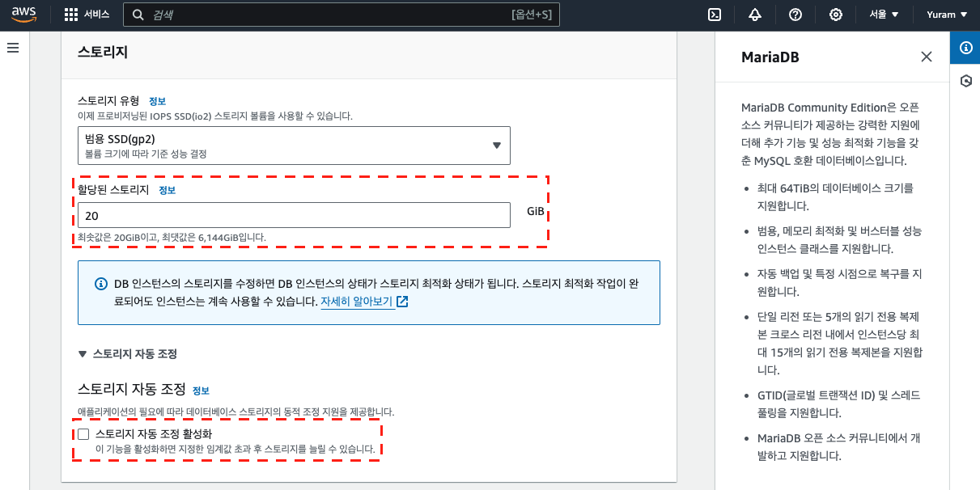This screenshot has height=490, width=980.
Task: Click the 할당된 스토리지 input field
Action: click(x=294, y=215)
